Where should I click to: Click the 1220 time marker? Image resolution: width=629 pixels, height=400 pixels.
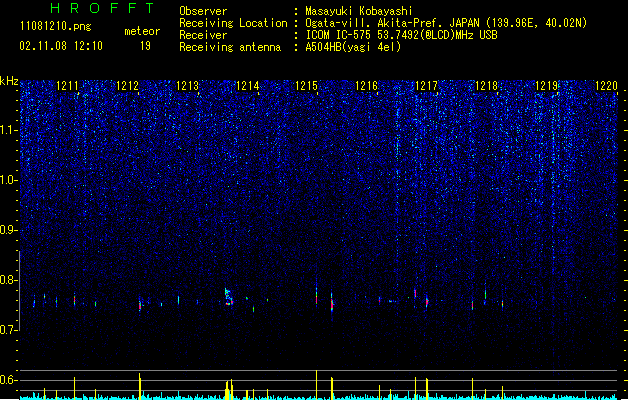[606, 86]
